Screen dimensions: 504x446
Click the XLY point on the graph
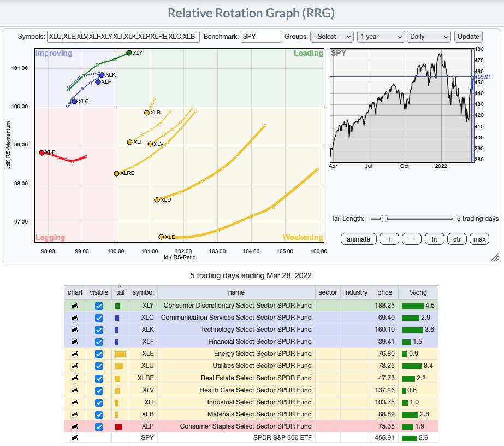[129, 53]
